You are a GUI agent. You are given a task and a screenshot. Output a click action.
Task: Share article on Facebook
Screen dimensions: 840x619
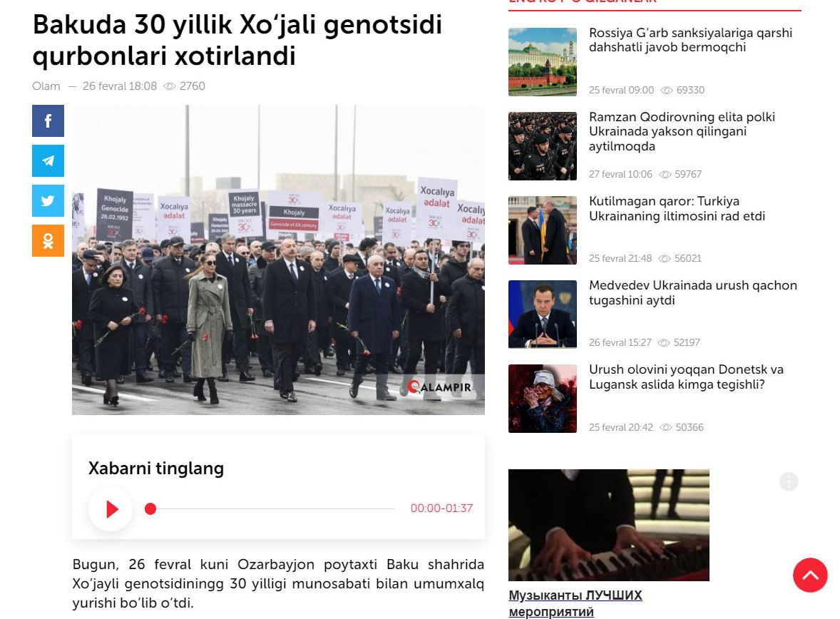[x=48, y=121]
